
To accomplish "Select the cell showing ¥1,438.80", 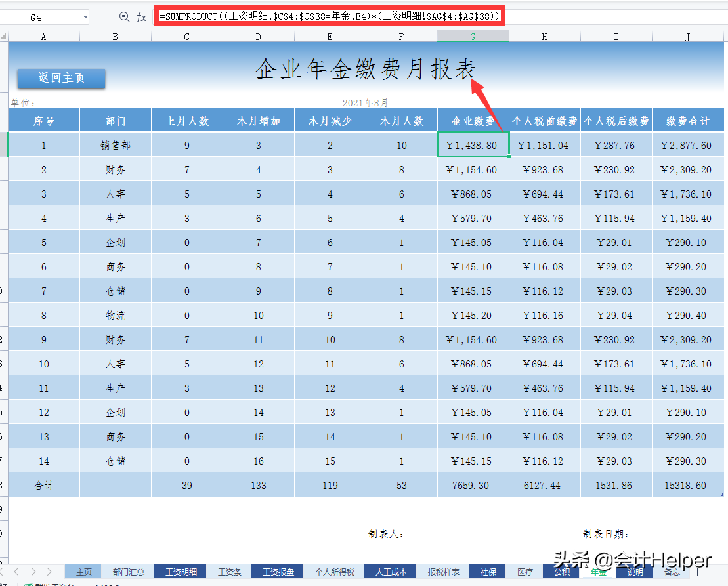I will [x=473, y=144].
